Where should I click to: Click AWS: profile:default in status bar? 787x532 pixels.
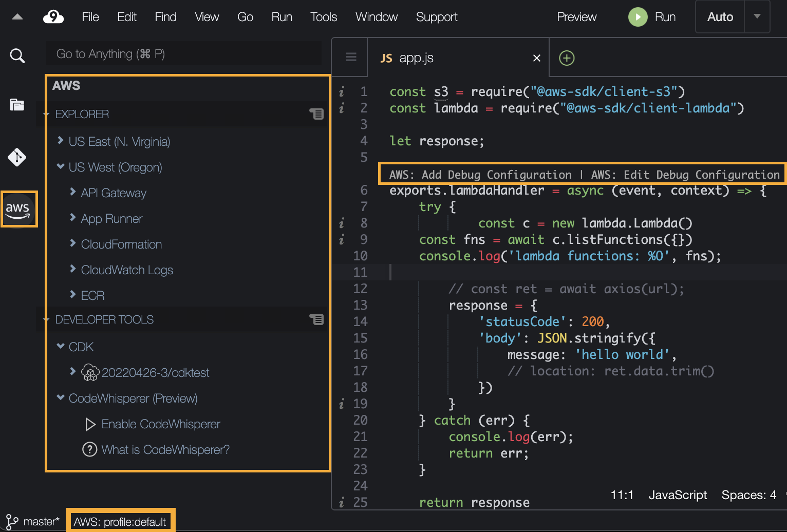(x=120, y=522)
